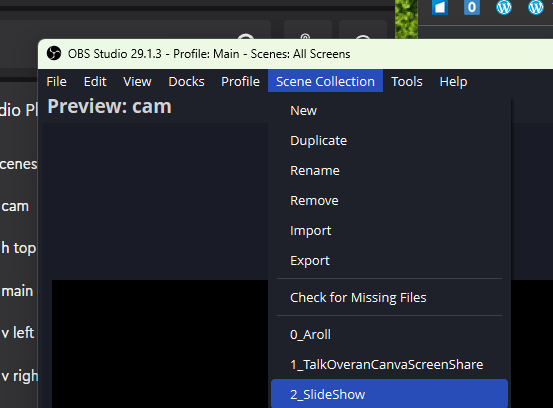
Task: Choose New scene collection
Action: pos(389,111)
